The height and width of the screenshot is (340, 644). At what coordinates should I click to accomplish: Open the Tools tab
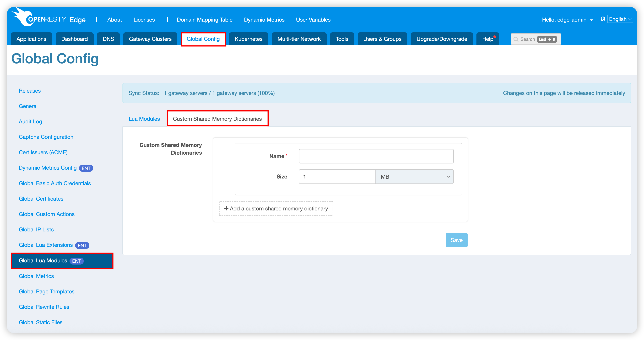click(342, 39)
